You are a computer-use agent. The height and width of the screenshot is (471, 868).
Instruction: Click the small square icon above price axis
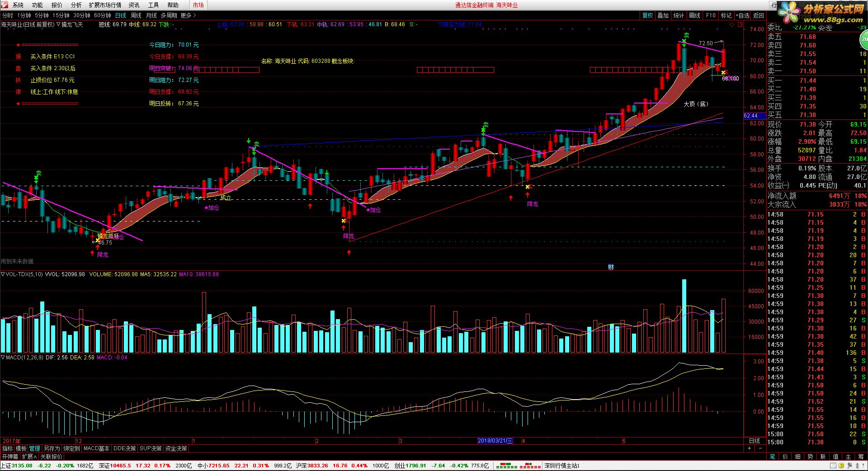(x=740, y=24)
